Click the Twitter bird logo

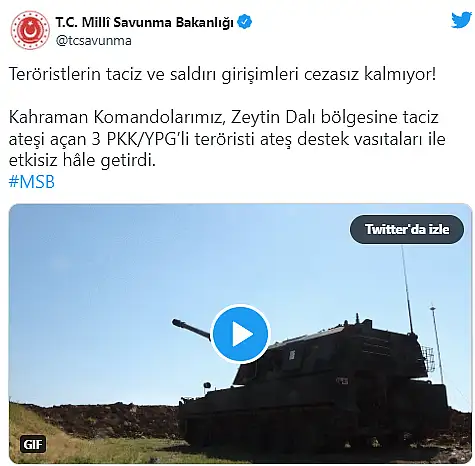462,20
